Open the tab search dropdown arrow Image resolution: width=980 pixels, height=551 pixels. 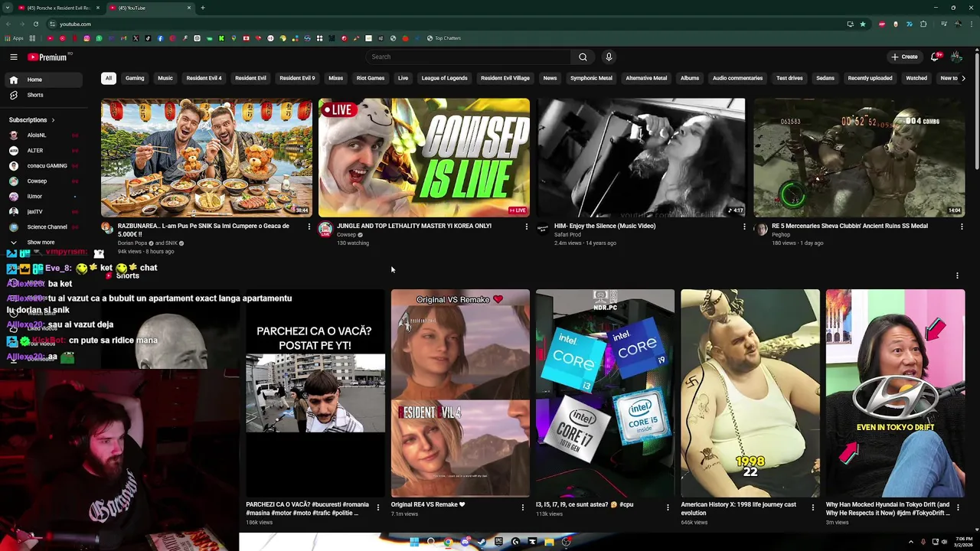(x=8, y=8)
